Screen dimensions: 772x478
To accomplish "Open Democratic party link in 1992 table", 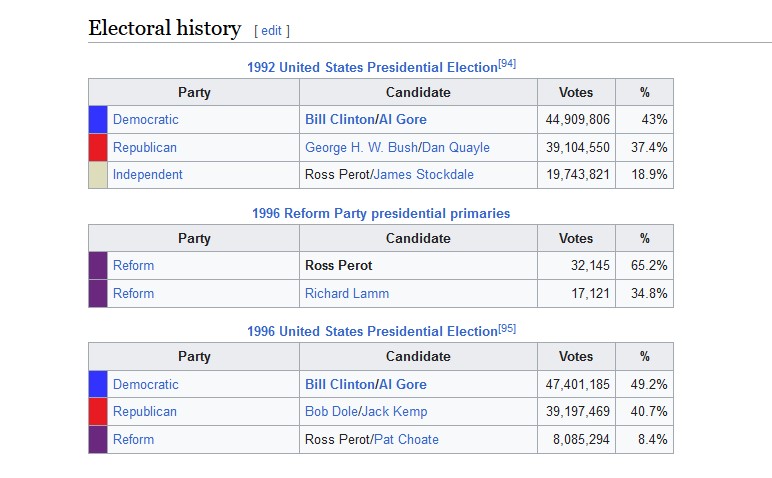I will tap(146, 120).
